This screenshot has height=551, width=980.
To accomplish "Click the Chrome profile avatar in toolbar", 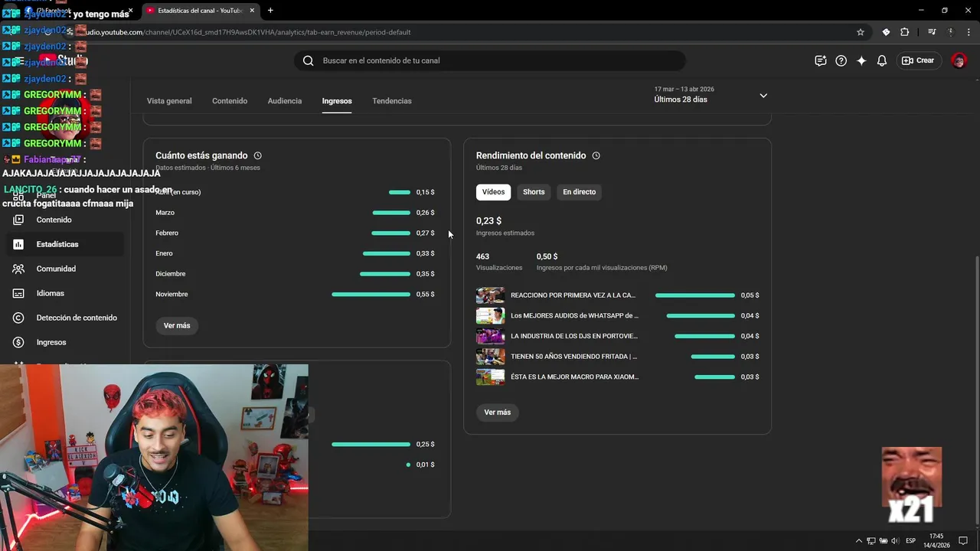I will [951, 32].
